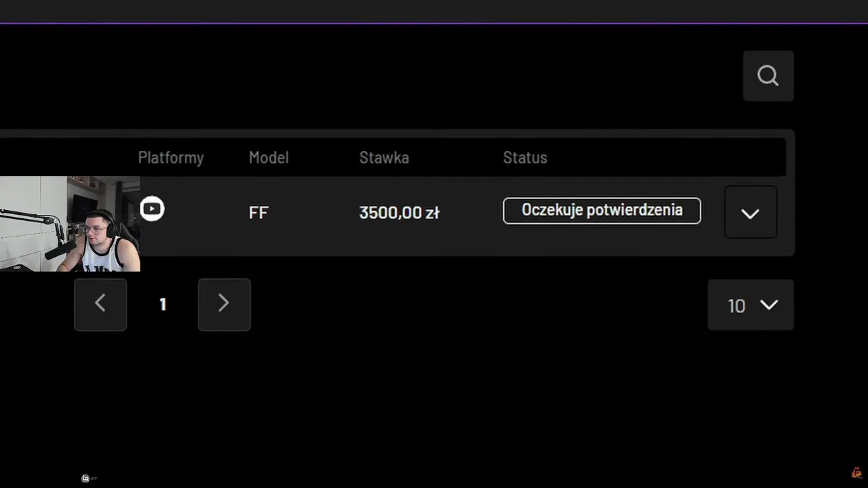Open the 10 rows per page dropdown
This screenshot has width=868, height=488.
point(751,305)
